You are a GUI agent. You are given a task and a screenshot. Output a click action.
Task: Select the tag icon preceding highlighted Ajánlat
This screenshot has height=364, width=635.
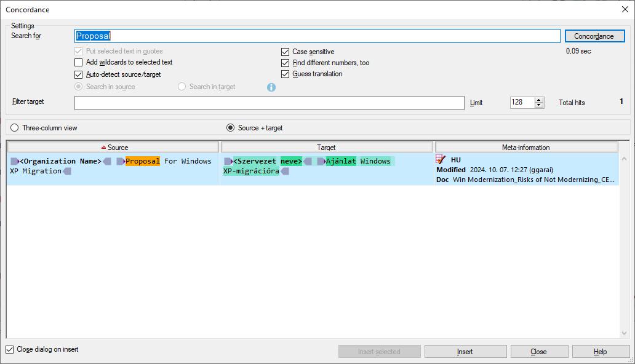coord(321,160)
